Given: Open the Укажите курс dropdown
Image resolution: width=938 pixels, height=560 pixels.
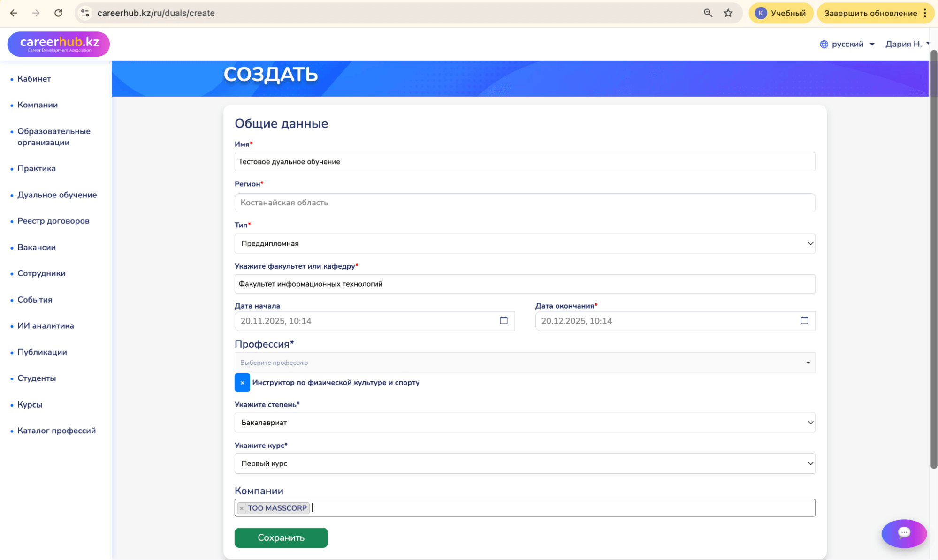Looking at the screenshot, I should [525, 463].
